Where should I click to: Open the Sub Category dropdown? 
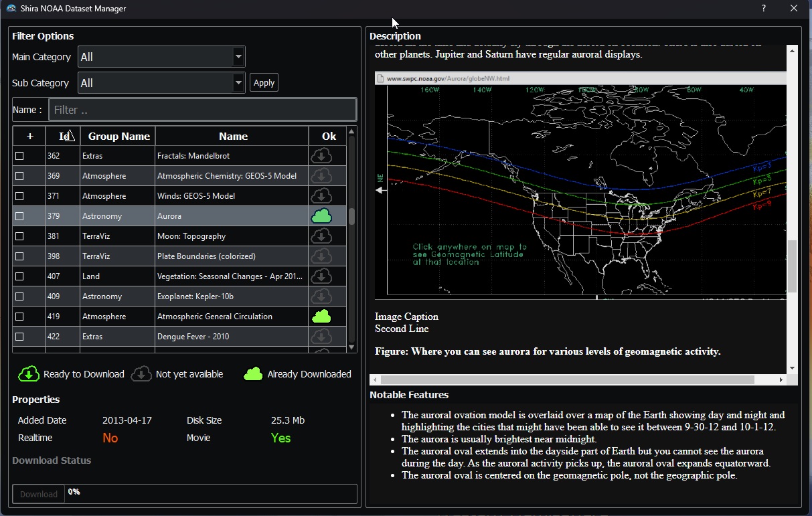[x=161, y=83]
